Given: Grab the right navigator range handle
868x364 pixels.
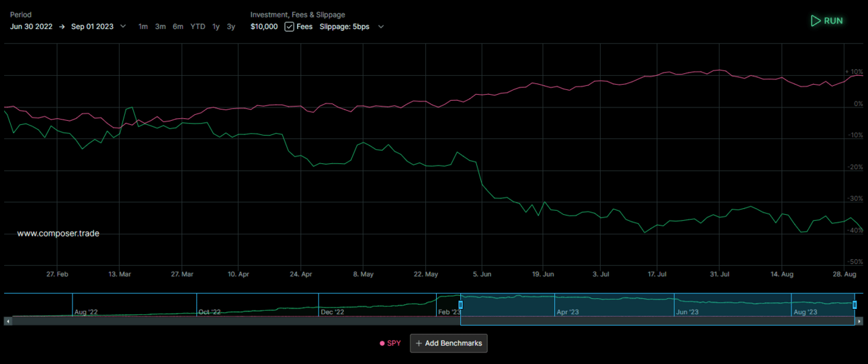Looking at the screenshot, I should [855, 305].
